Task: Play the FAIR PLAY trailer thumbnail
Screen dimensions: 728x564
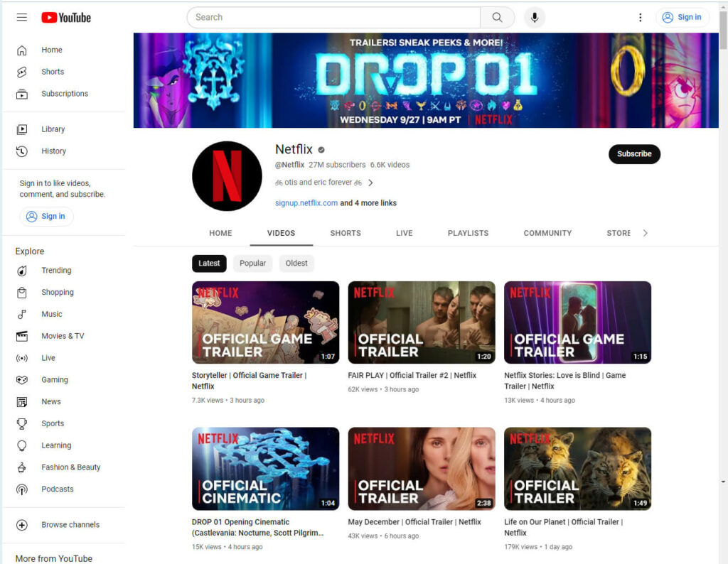Action: (x=422, y=322)
